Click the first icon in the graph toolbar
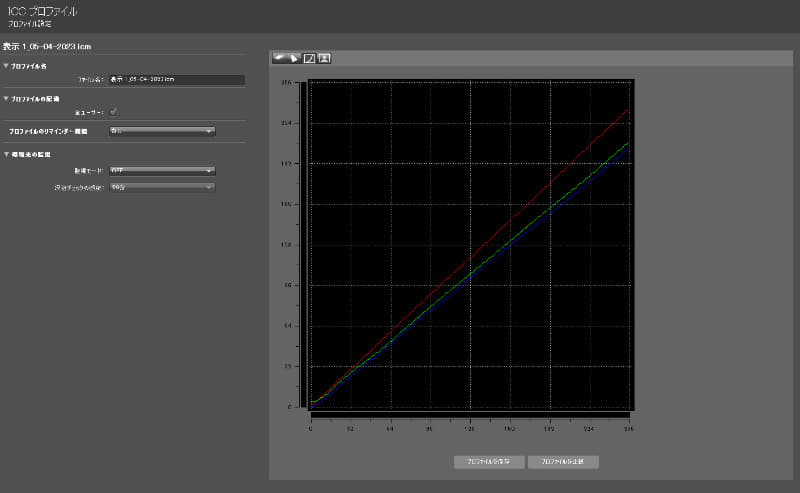The image size is (800, 493). (x=280, y=58)
